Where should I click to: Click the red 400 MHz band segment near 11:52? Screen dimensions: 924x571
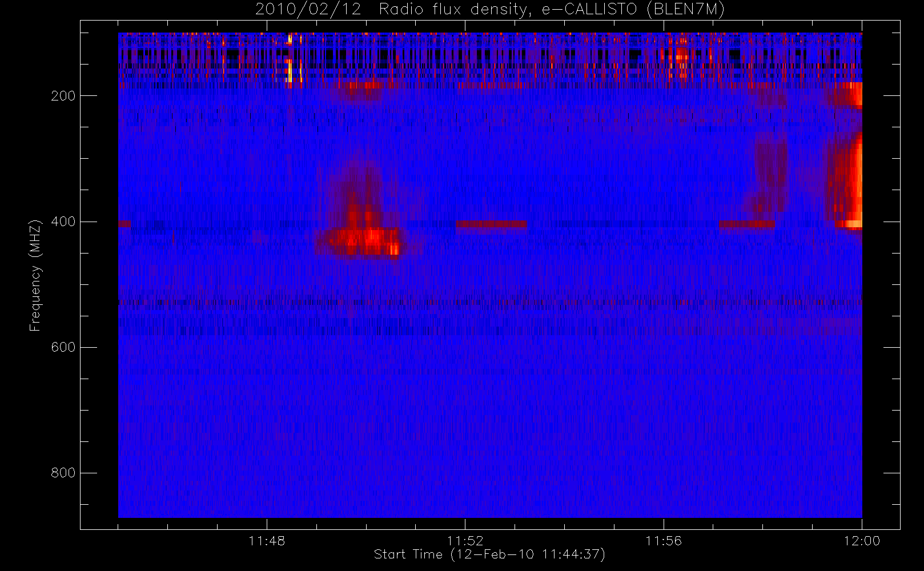(x=491, y=224)
